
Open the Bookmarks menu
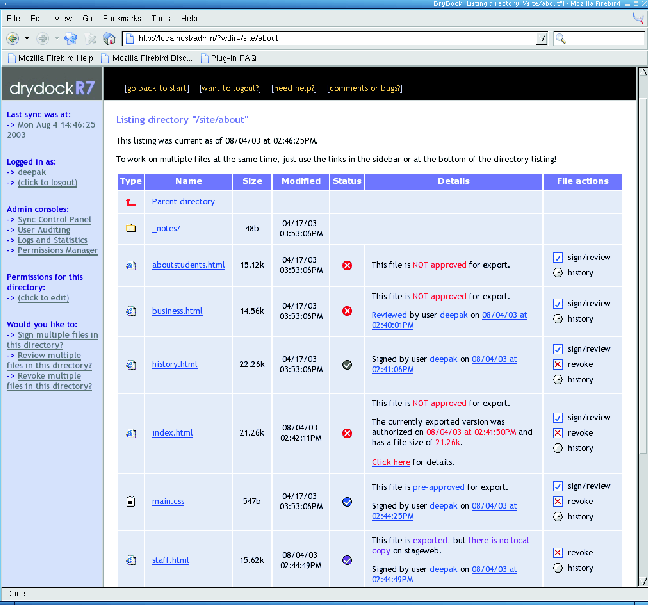pyautogui.click(x=119, y=18)
